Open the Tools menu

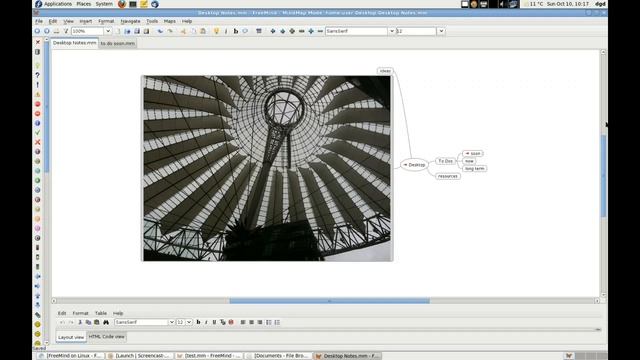(152, 21)
